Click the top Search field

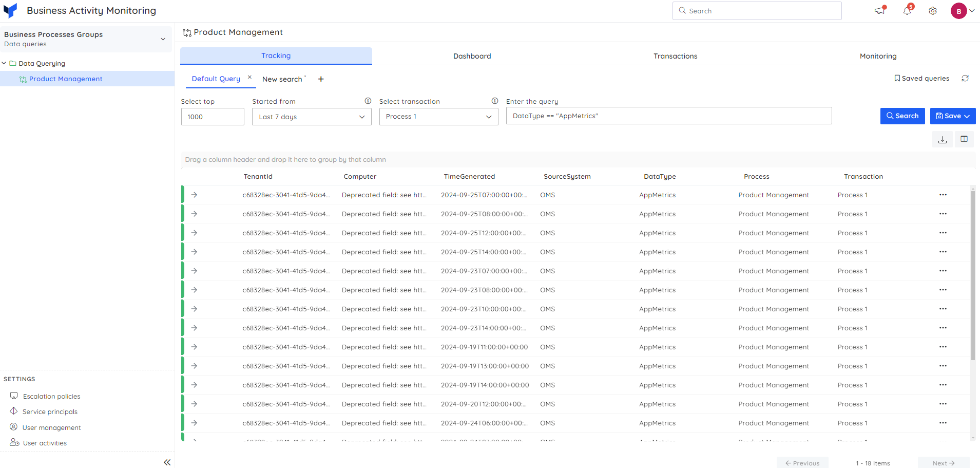click(x=757, y=11)
